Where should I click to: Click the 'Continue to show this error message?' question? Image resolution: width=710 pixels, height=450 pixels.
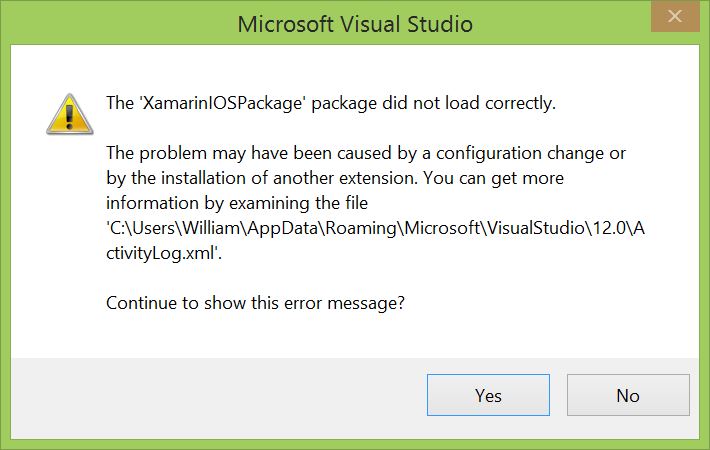pyautogui.click(x=255, y=303)
